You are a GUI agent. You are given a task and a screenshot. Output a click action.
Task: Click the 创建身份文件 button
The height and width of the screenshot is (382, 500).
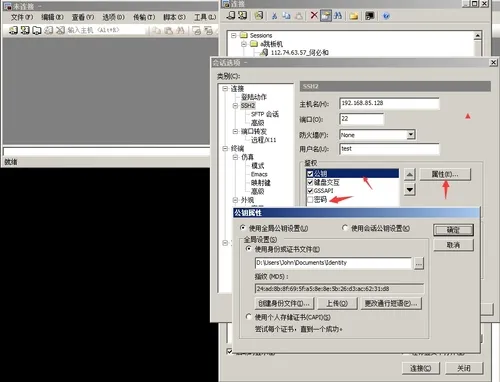284,303
